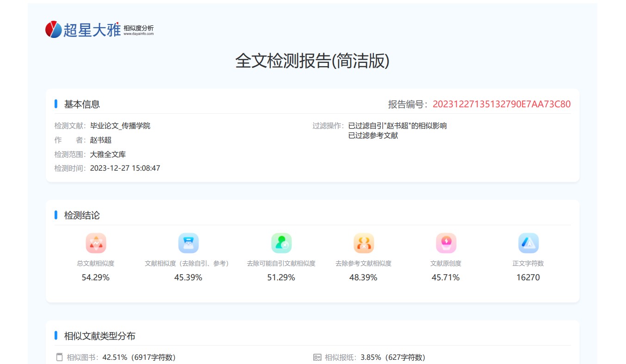The width and height of the screenshot is (626, 364).
Task: Click the detection time 2023-12-27 15:08:47
Action: tap(125, 168)
